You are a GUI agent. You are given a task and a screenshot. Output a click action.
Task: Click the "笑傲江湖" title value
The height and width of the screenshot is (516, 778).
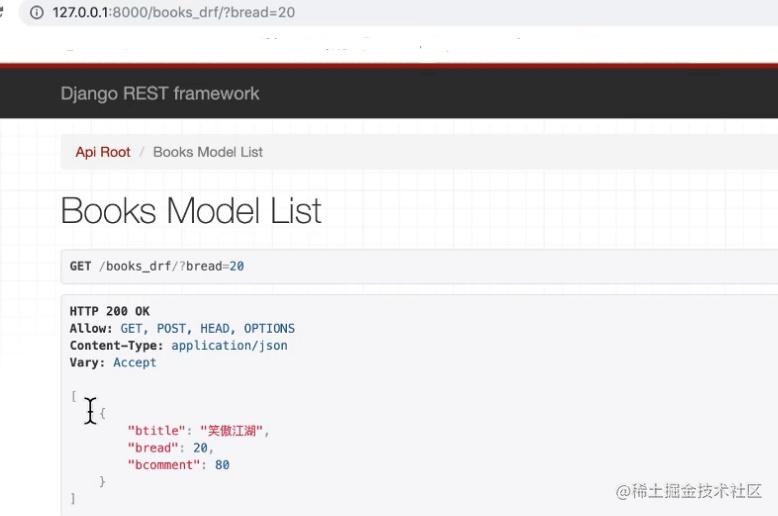[x=231, y=431]
